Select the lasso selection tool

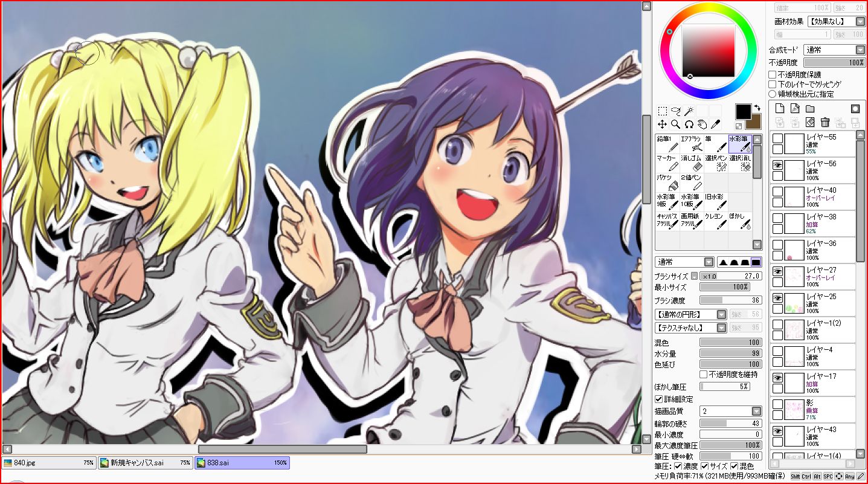point(675,111)
